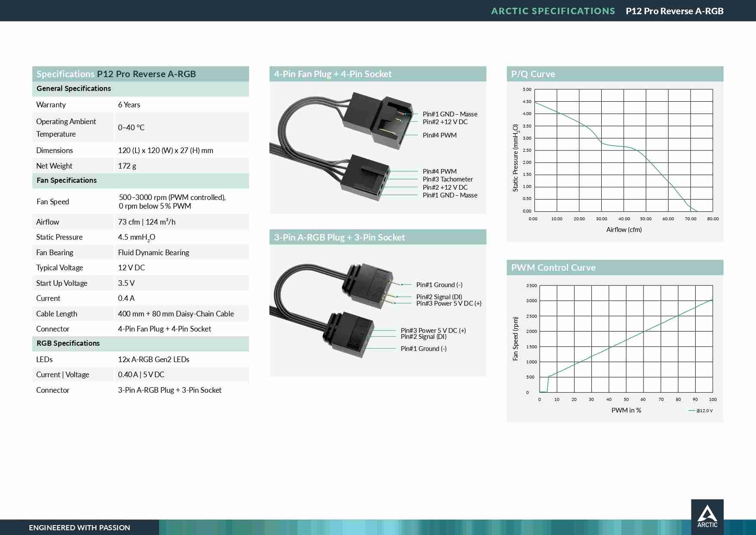Select the P/Q Curve section heading
This screenshot has width=756, height=535.
pos(533,74)
